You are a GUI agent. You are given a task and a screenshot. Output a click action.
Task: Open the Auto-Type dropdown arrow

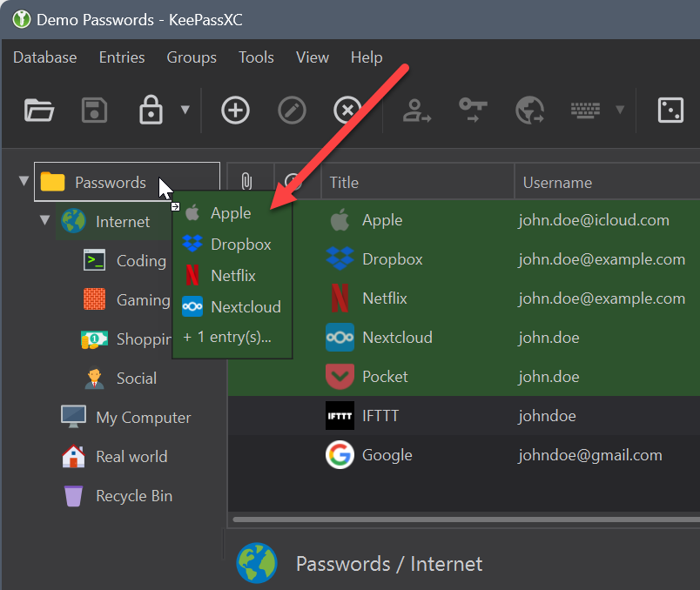coord(619,111)
